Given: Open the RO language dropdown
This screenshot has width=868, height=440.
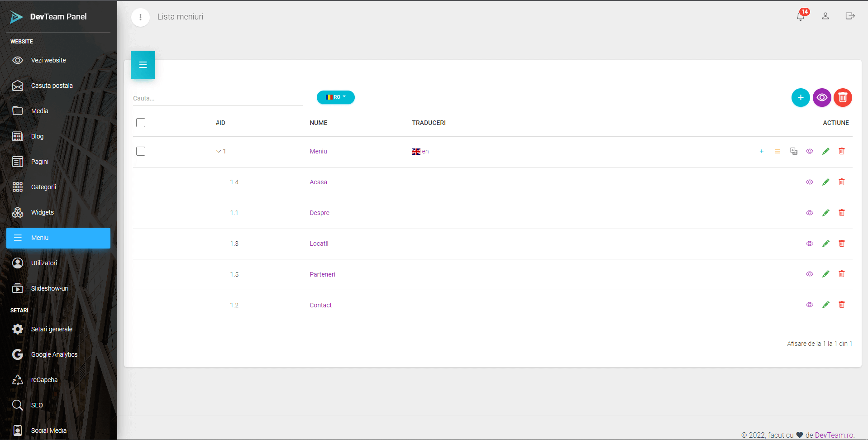Looking at the screenshot, I should click(335, 97).
